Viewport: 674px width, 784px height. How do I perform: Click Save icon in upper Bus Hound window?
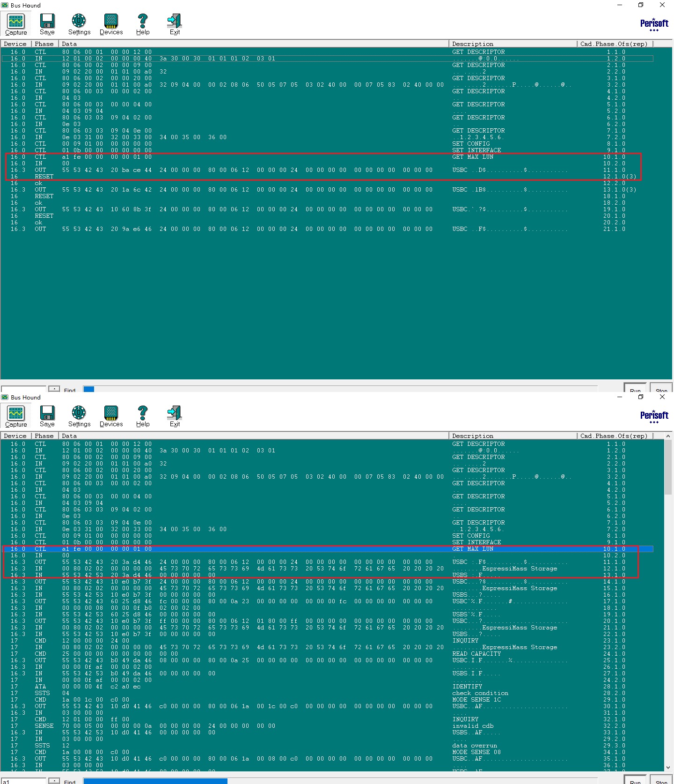click(47, 24)
